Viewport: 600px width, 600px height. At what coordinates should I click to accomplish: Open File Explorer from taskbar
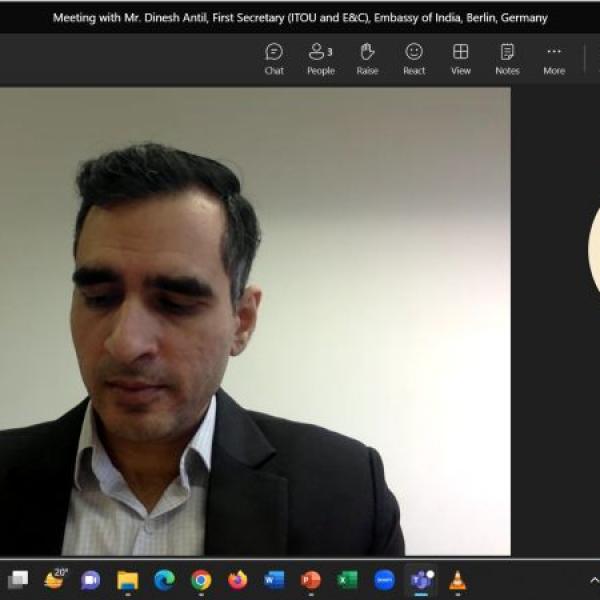tap(127, 580)
